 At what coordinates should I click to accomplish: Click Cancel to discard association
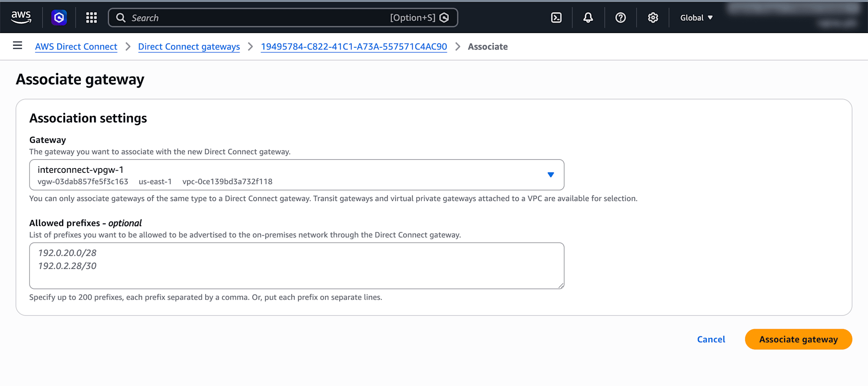point(711,339)
